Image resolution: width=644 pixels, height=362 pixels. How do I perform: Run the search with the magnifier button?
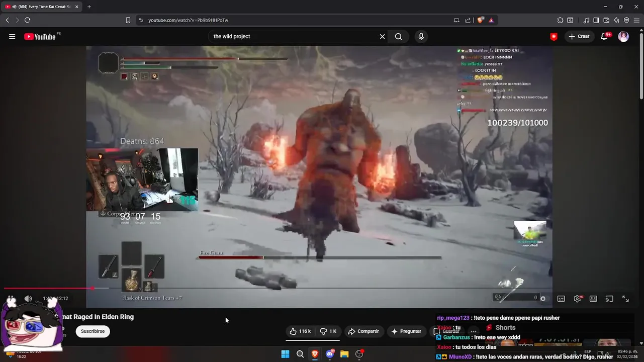tap(398, 36)
